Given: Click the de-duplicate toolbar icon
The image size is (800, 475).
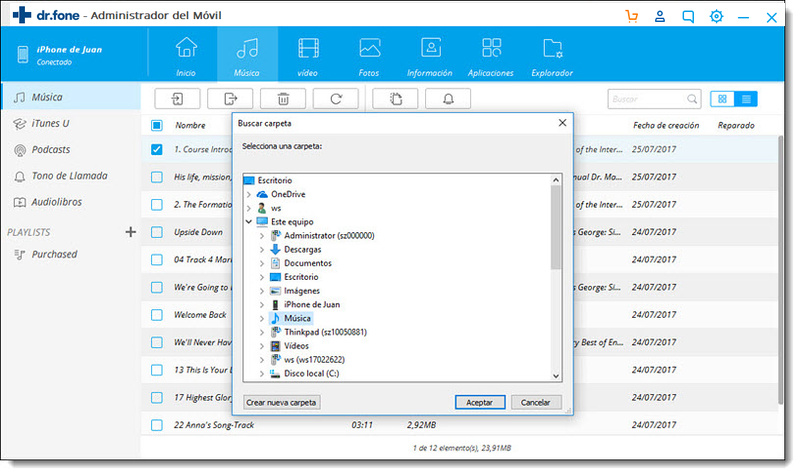Looking at the screenshot, I should click(x=395, y=98).
